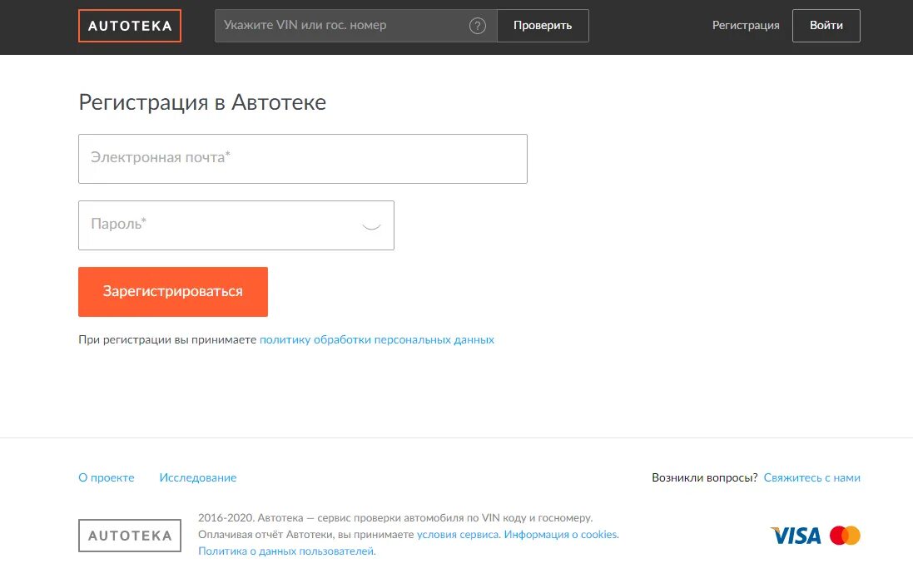Open Политика о данных пользователей link
The width and height of the screenshot is (913, 588).
coord(287,551)
